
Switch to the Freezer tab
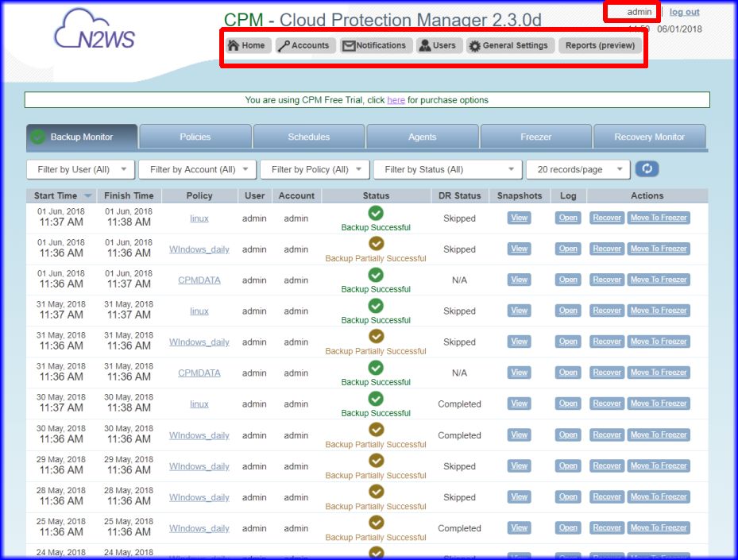pos(535,137)
